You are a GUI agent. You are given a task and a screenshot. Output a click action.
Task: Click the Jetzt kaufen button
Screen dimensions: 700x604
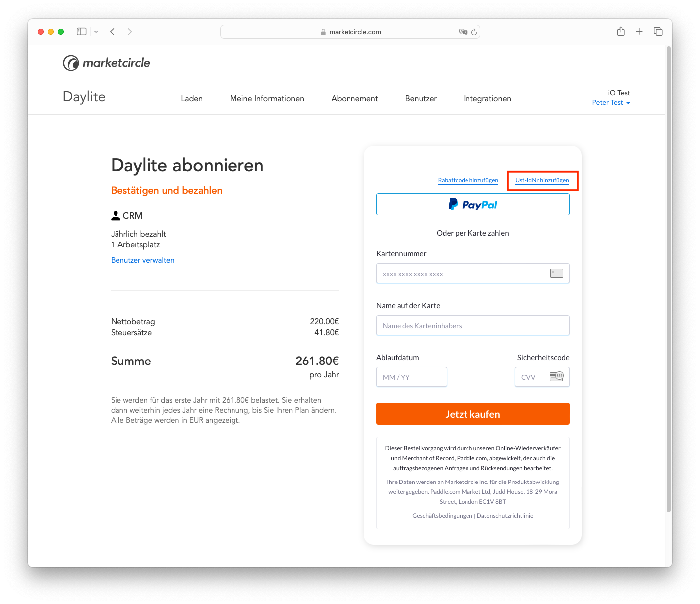(x=473, y=414)
